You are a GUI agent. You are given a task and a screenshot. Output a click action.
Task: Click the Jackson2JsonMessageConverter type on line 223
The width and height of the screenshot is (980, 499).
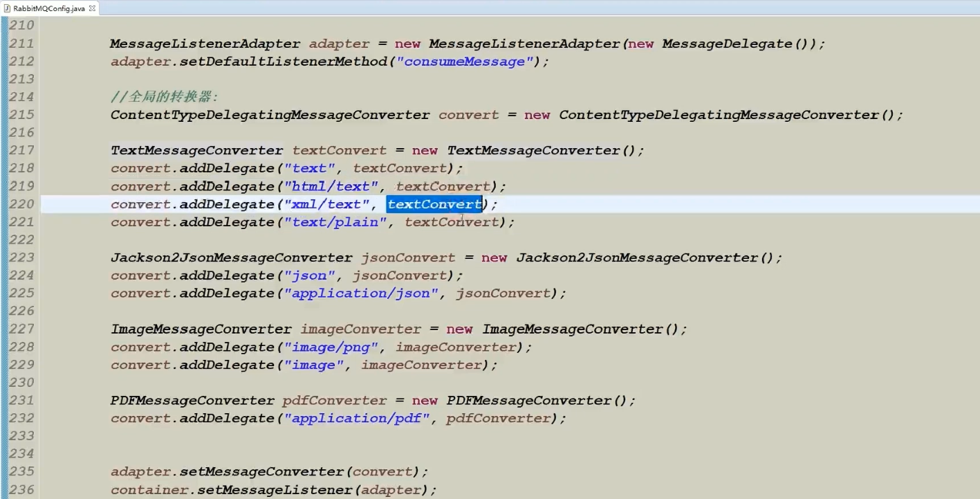pyautogui.click(x=232, y=257)
